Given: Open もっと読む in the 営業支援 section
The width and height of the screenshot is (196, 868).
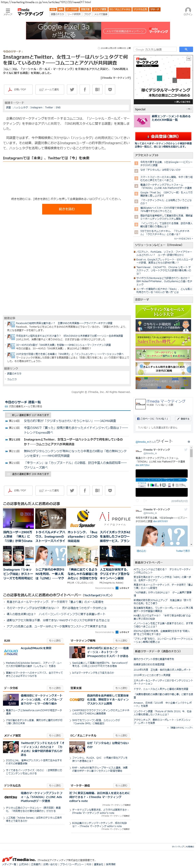Looking at the screenshot, I should click(x=121, y=688).
